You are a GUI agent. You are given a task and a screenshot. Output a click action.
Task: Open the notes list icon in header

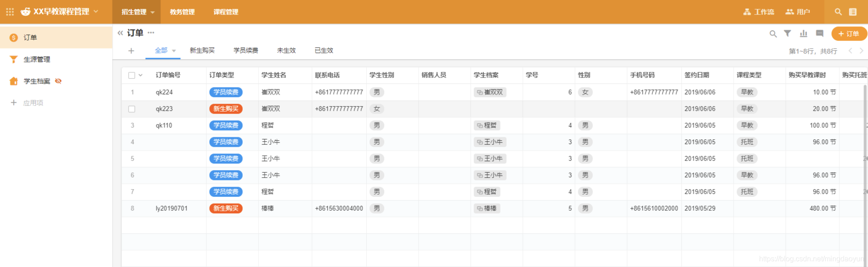853,12
